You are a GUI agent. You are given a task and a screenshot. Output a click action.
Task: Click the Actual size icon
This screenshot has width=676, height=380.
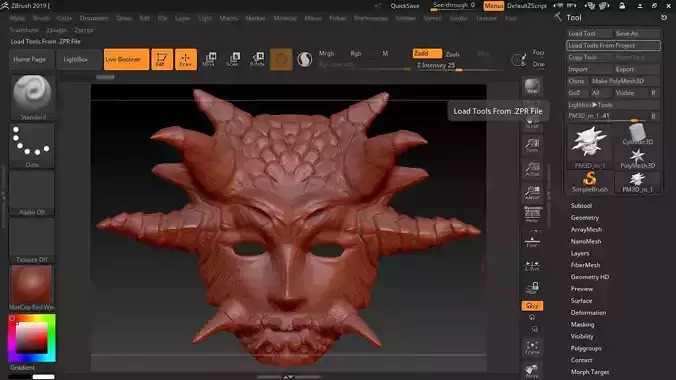[532, 169]
